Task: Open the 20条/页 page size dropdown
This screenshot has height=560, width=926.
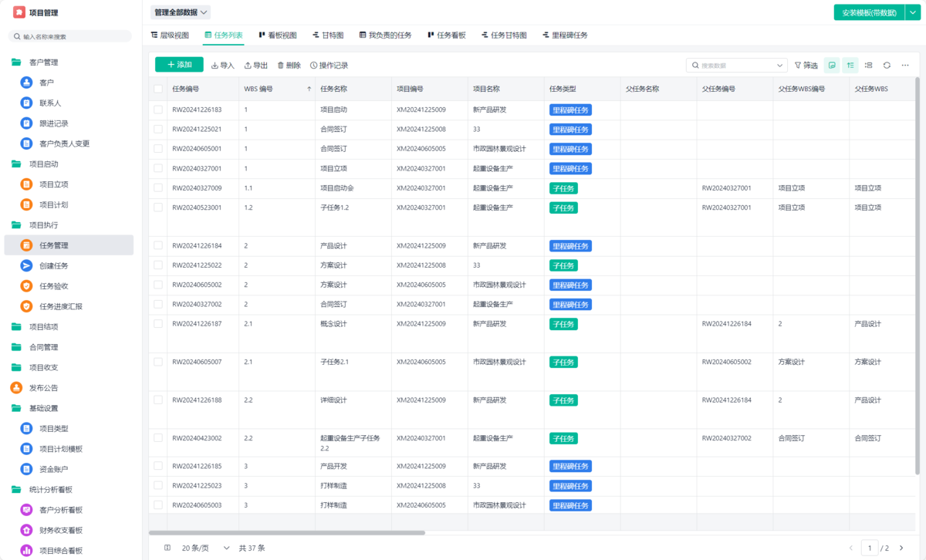Action: [x=204, y=548]
